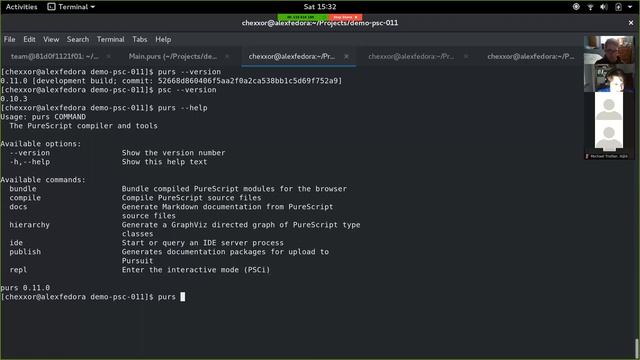Click the 'compile' command row
The width and height of the screenshot is (640, 360).
[135, 198]
